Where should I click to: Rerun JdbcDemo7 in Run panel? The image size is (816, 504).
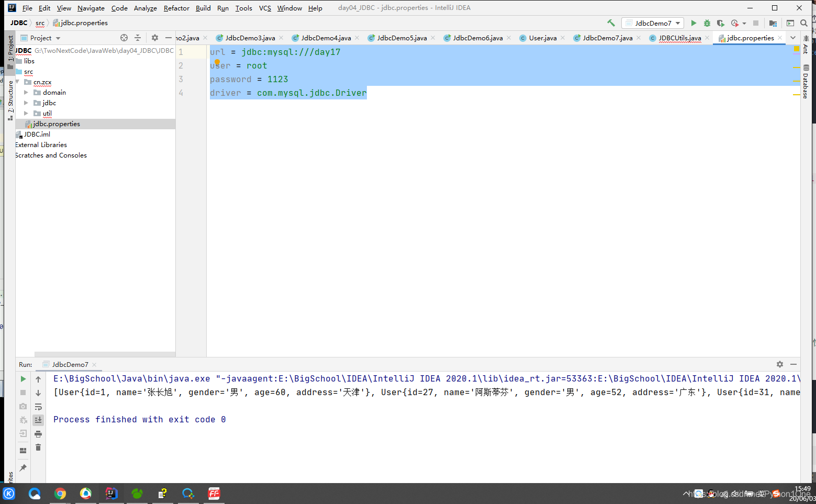click(x=23, y=379)
